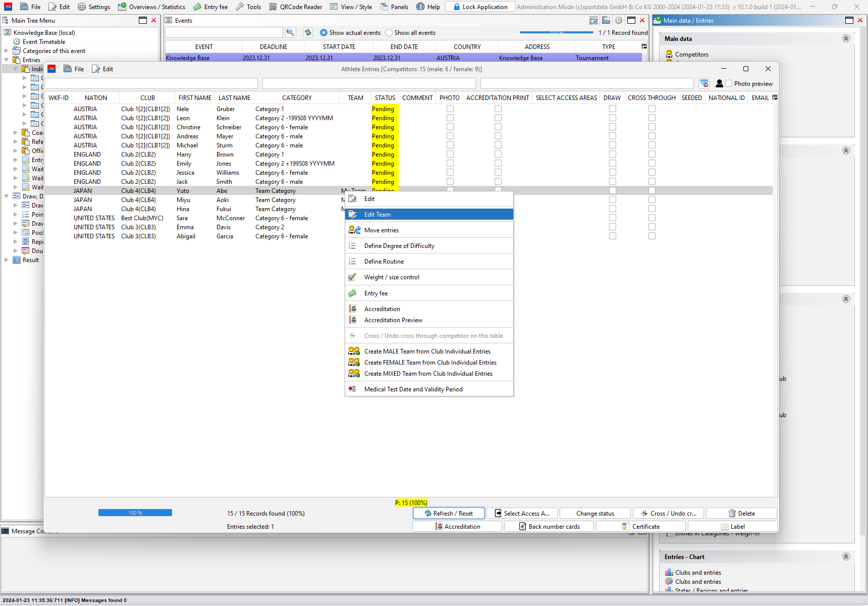Click the Certificate button
The width and height of the screenshot is (868, 606).
(x=641, y=526)
